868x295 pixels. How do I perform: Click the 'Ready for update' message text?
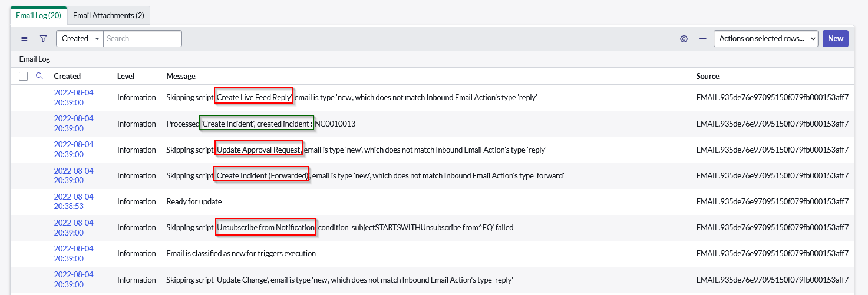[194, 201]
